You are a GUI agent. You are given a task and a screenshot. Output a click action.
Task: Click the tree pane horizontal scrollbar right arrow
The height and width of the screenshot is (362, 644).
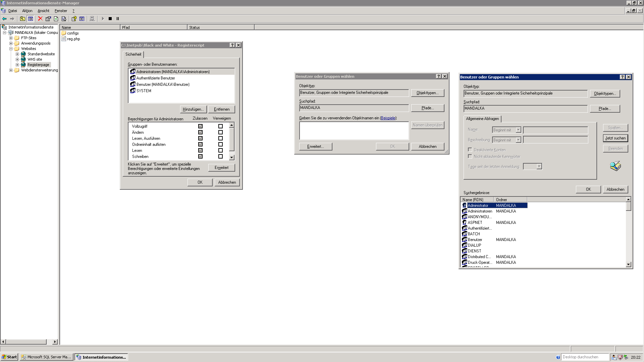tap(55, 342)
